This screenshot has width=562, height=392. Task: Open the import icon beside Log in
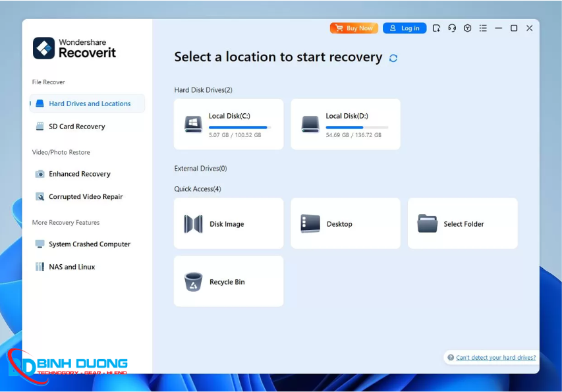click(x=436, y=28)
